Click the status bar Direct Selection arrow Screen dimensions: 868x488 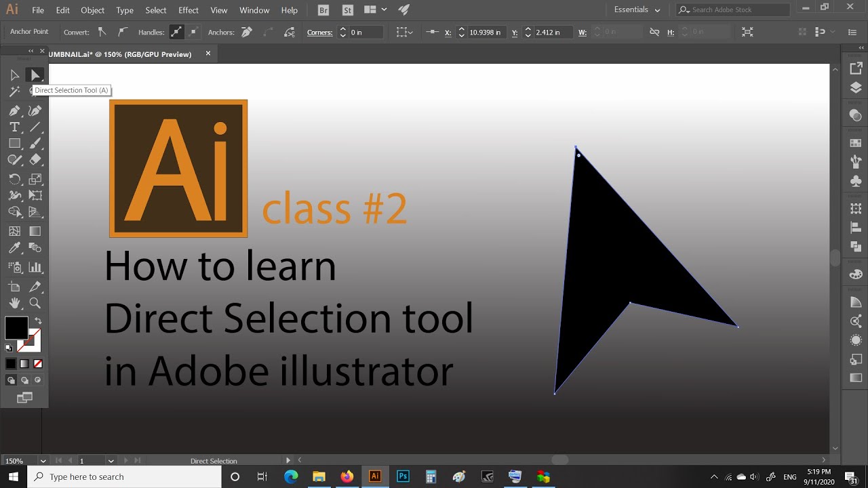click(x=288, y=461)
